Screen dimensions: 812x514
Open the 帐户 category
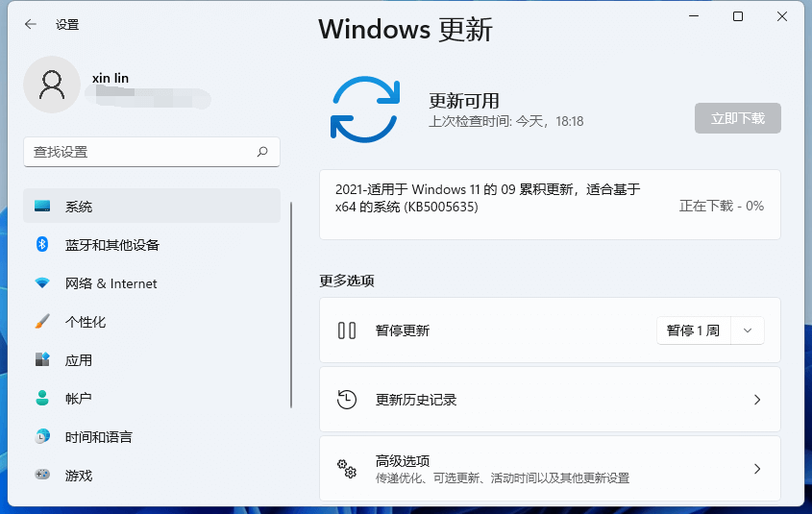tap(152, 398)
